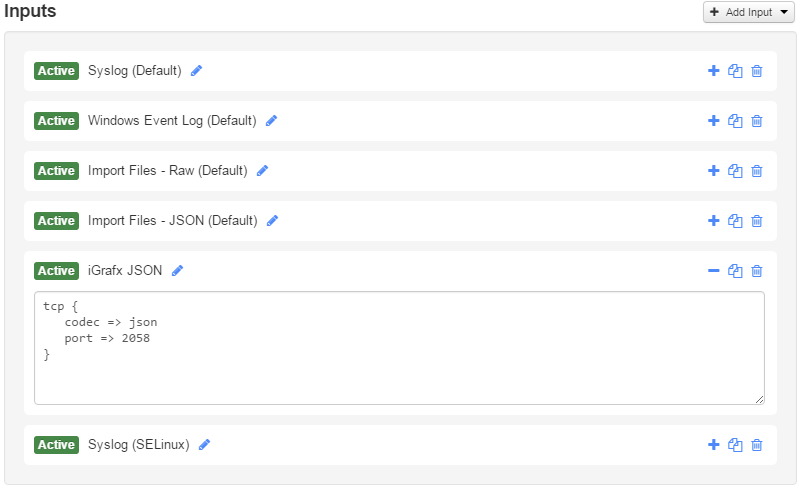Edit the Syslog (Default) input name
This screenshot has height=488, width=800.
pos(197,71)
